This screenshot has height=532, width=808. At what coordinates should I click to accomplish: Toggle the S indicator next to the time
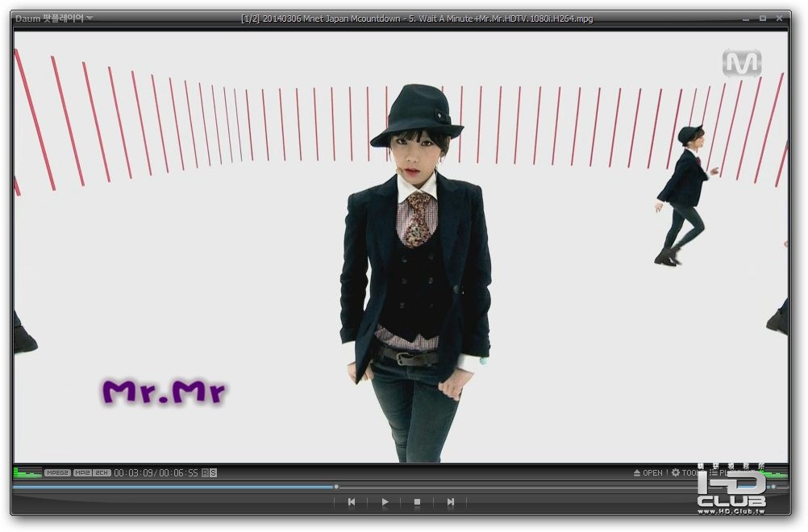click(214, 473)
